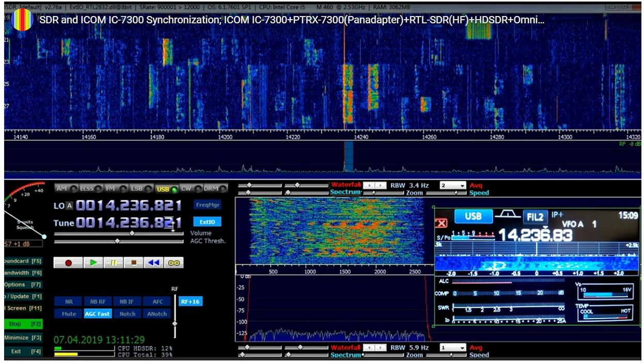Enable ANotch auto notch filter
Screen dimensions: 644x363
[157, 313]
